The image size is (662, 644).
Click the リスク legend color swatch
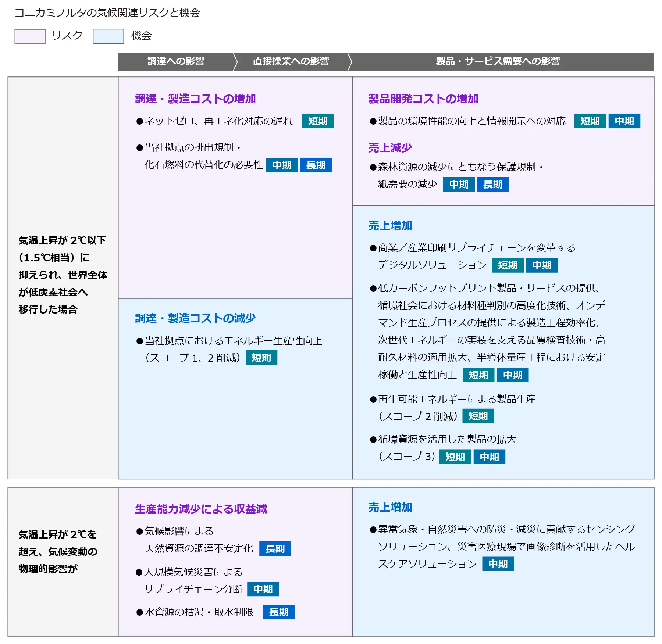(30, 36)
